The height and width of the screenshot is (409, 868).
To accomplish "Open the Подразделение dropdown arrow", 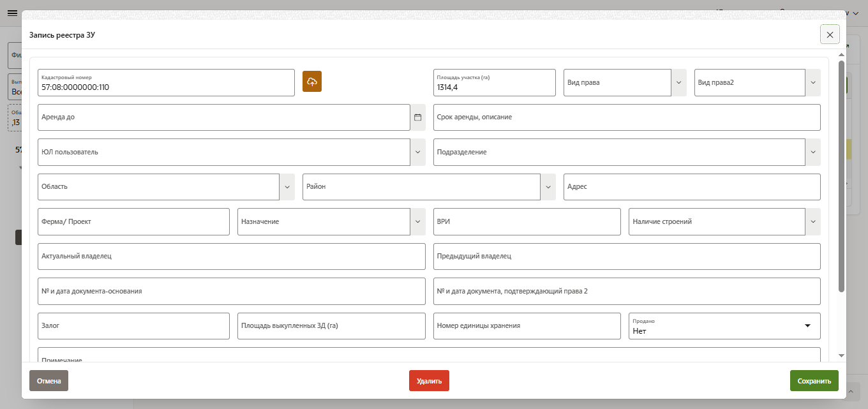I will [812, 152].
